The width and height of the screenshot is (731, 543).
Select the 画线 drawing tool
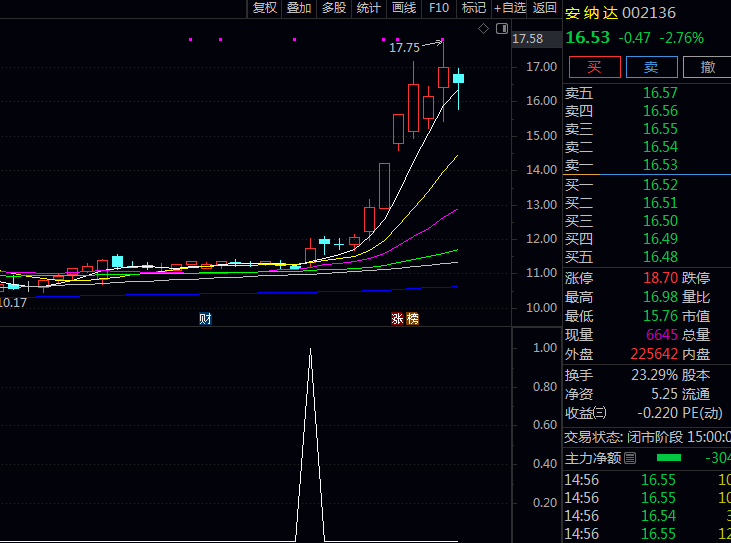coord(404,8)
